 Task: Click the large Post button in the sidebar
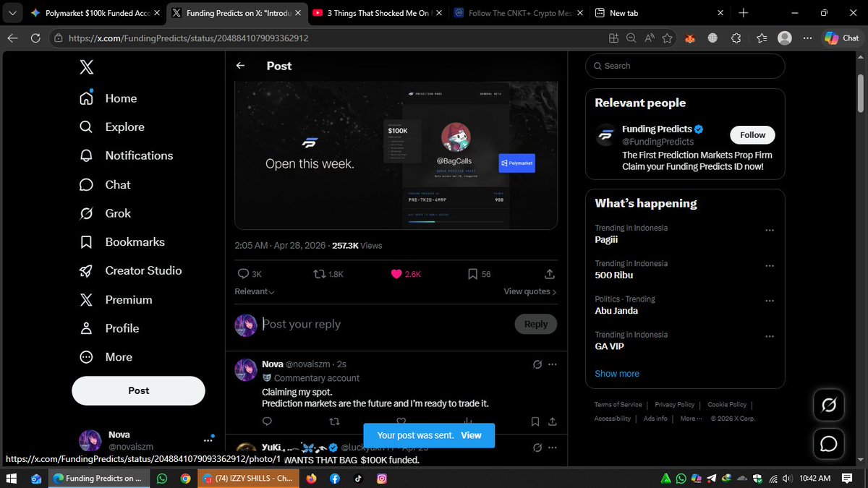tap(138, 390)
